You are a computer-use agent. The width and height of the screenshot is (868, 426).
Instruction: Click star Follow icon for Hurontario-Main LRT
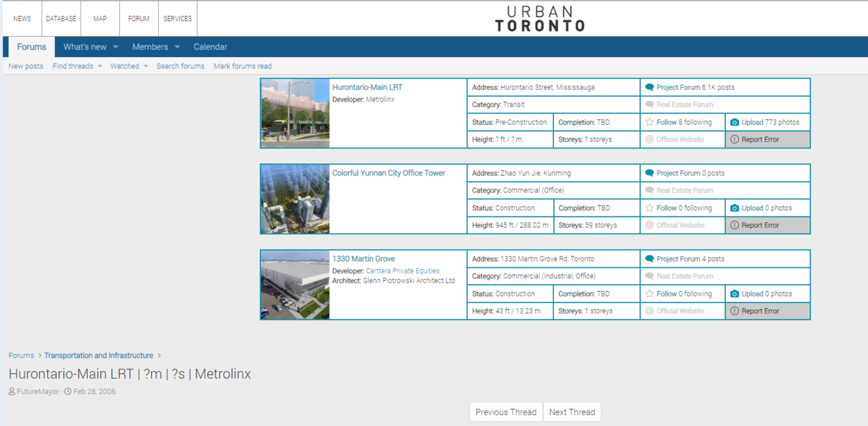tap(650, 122)
